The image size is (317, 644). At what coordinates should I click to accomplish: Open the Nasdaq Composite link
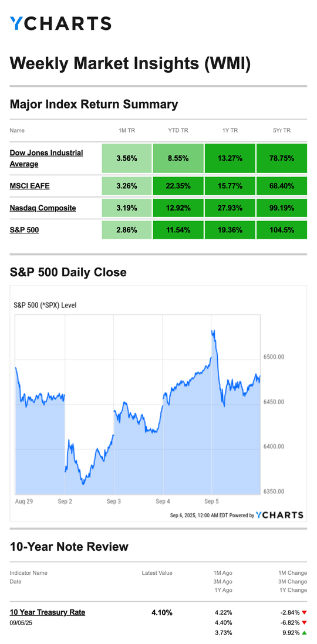(x=43, y=208)
